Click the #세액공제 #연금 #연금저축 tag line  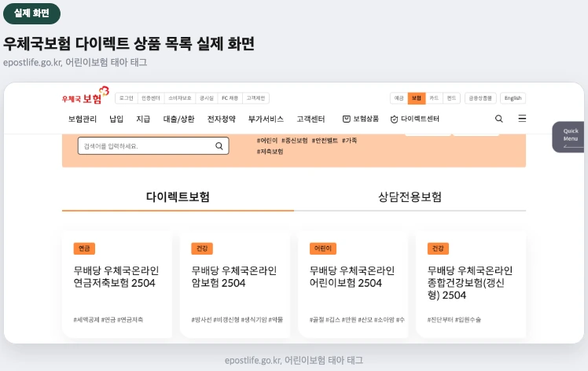[x=108, y=320]
